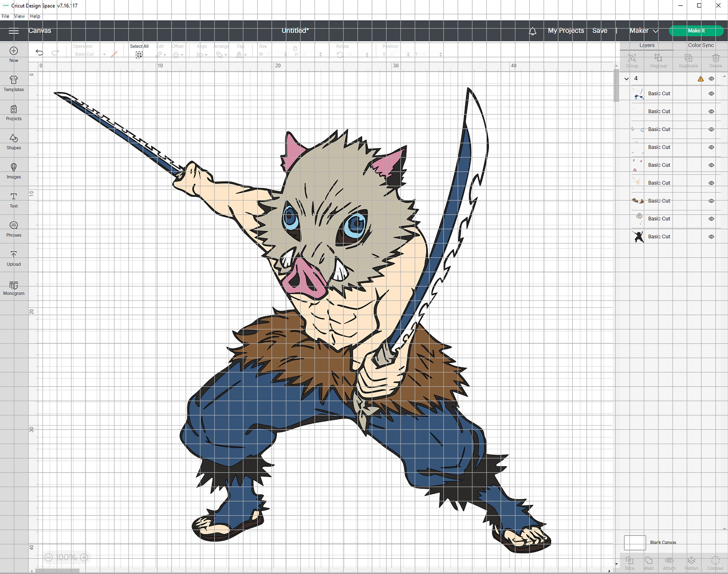Click the Undo arrow icon
The width and height of the screenshot is (728, 574).
[39, 52]
